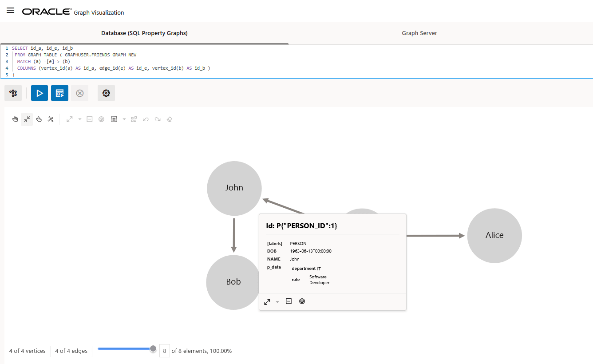Click the 'of 8 elements, 100.00%' text
The height and width of the screenshot is (364, 593).
click(202, 351)
